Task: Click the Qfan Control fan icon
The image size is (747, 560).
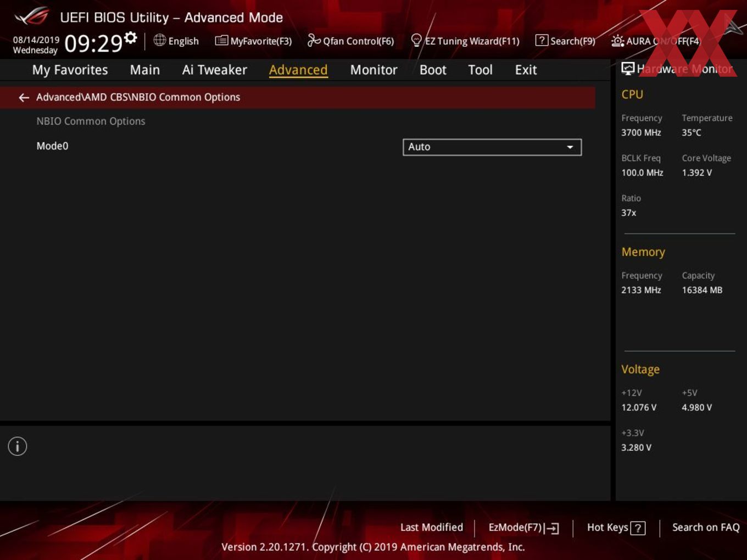Action: tap(314, 40)
